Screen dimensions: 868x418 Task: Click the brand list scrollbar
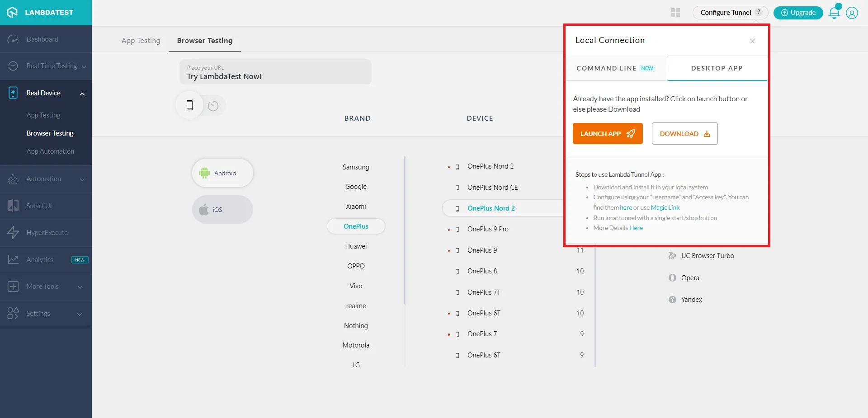405,230
